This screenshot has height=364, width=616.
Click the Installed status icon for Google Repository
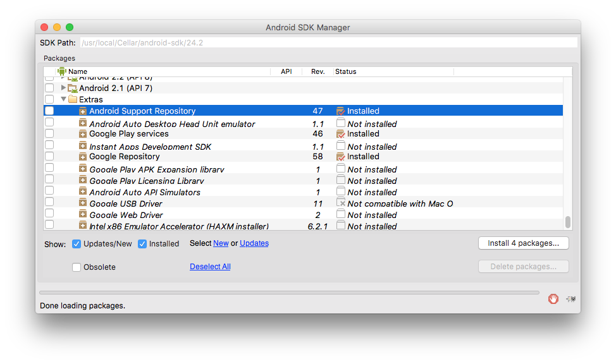click(x=340, y=156)
